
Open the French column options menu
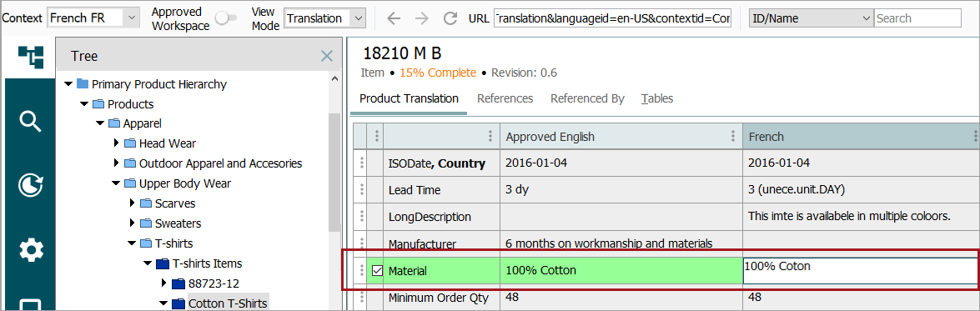975,136
